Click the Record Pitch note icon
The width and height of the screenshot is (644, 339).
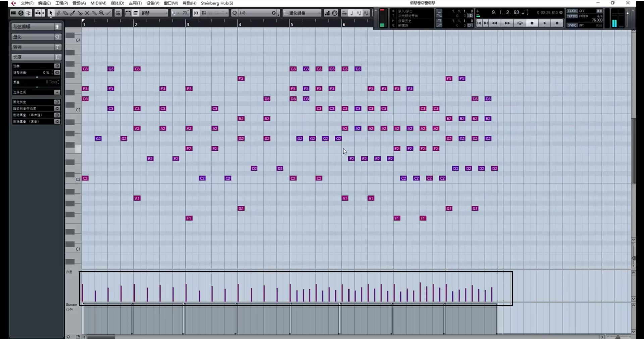pos(352,13)
